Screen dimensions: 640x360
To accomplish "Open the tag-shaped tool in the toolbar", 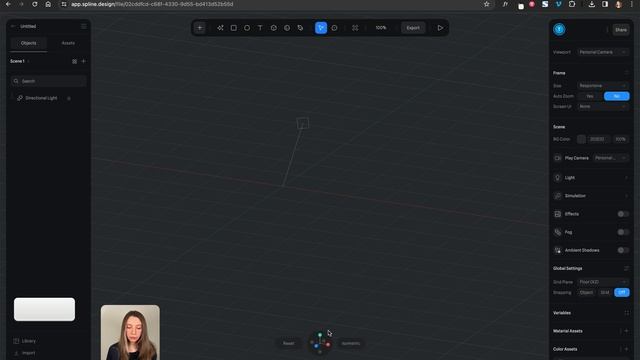I will [300, 28].
